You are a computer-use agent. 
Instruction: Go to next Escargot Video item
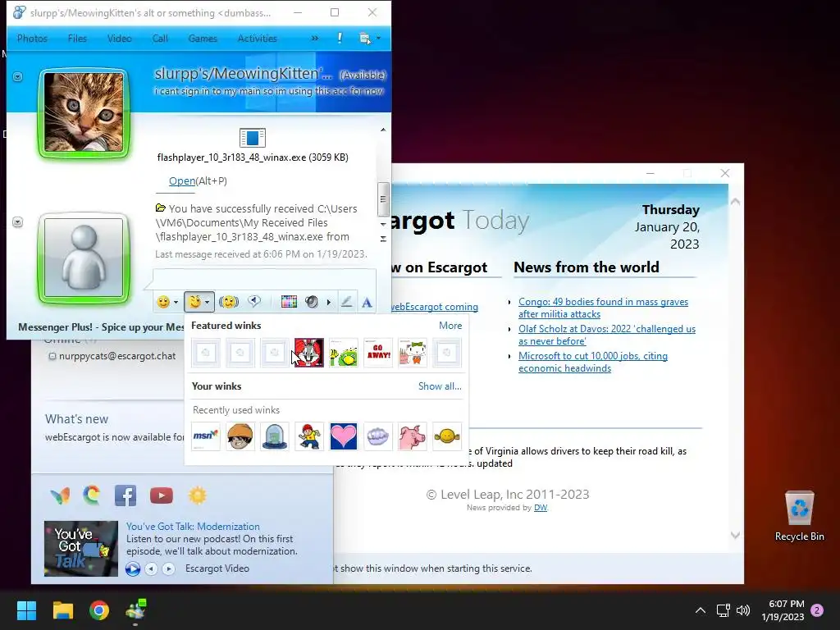pyautogui.click(x=169, y=568)
